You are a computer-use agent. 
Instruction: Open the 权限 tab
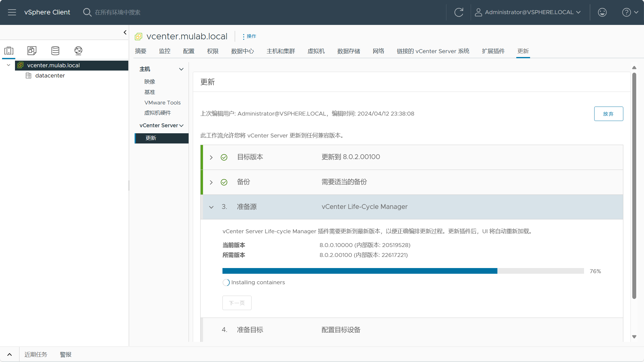pos(213,51)
